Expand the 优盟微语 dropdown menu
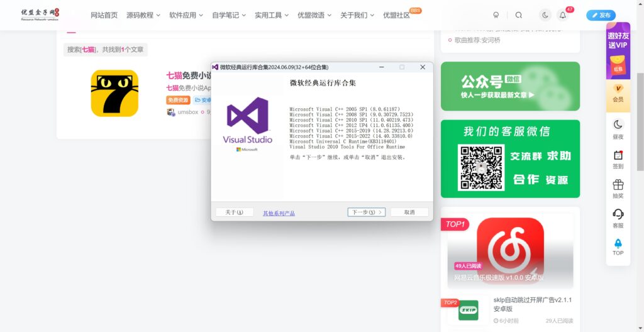644x332 pixels. point(314,15)
